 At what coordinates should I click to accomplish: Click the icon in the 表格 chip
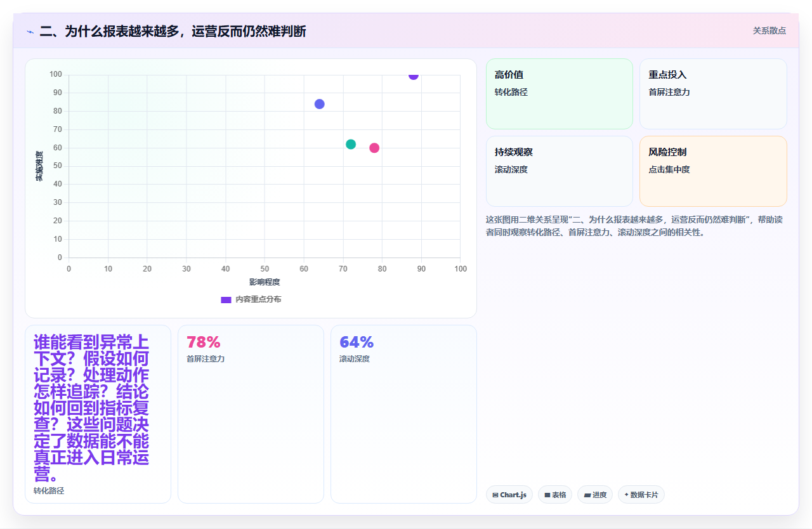[547, 495]
